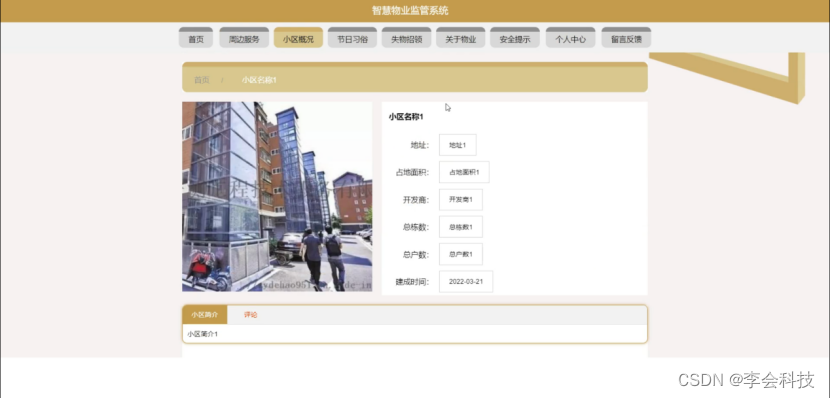The image size is (830, 398).
Task: Open the 周边服务 navigation tab
Action: coord(244,38)
